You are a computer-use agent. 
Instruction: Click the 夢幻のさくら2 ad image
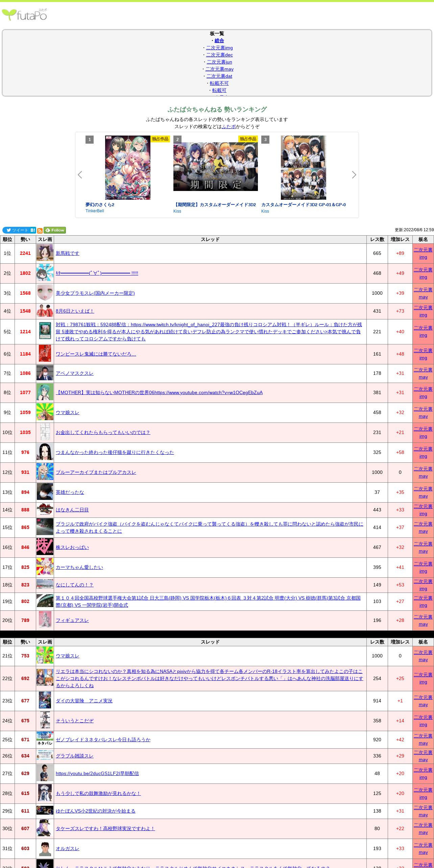(x=128, y=168)
